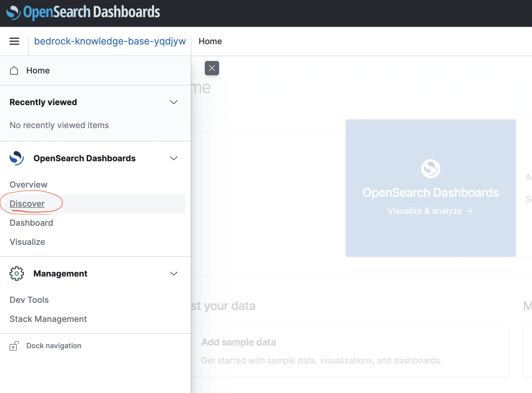Click the No recently viewed items text
Image resolution: width=532 pixels, height=393 pixels.
[59, 125]
